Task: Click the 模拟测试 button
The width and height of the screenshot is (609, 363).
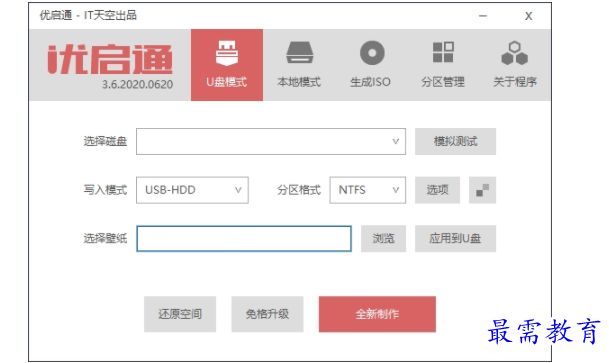Action: (455, 141)
